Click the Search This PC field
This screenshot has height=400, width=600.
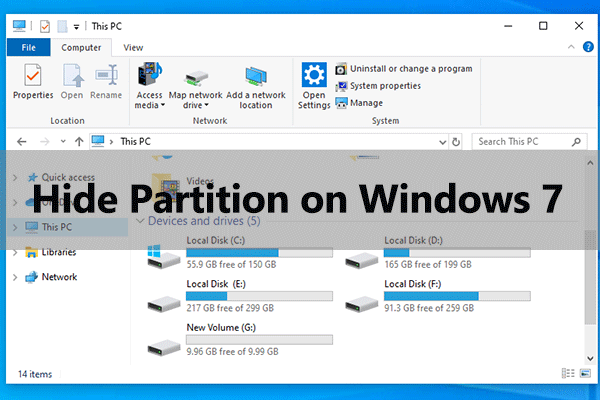tap(529, 142)
